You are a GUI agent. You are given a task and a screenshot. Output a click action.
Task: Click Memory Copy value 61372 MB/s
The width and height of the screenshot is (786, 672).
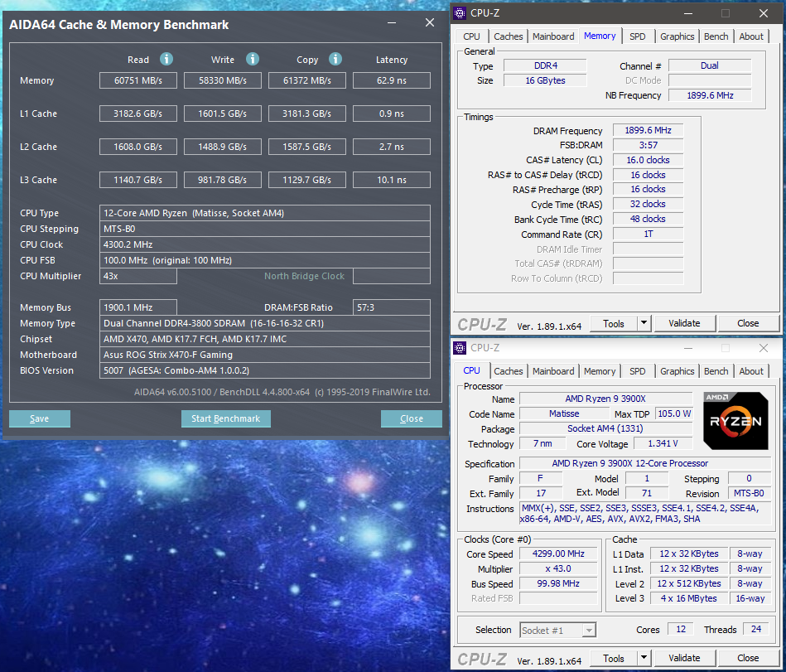pos(307,80)
